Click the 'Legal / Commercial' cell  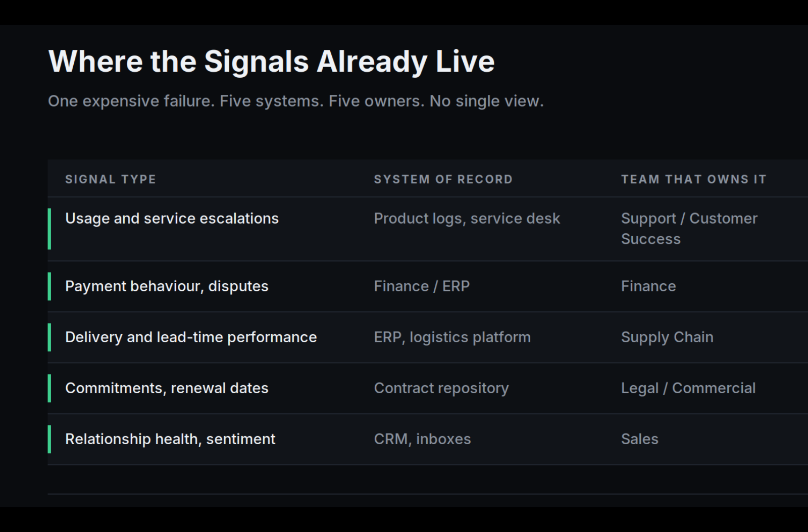tap(688, 388)
